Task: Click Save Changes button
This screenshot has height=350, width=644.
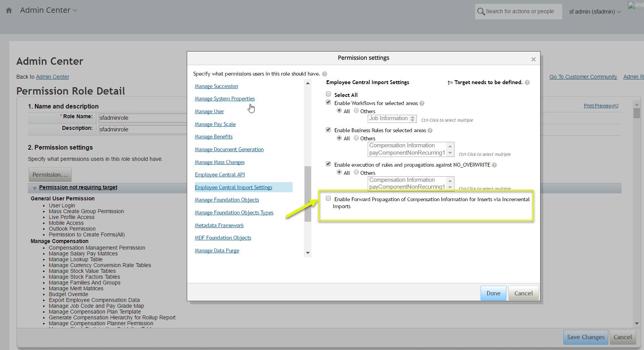Action: point(585,337)
